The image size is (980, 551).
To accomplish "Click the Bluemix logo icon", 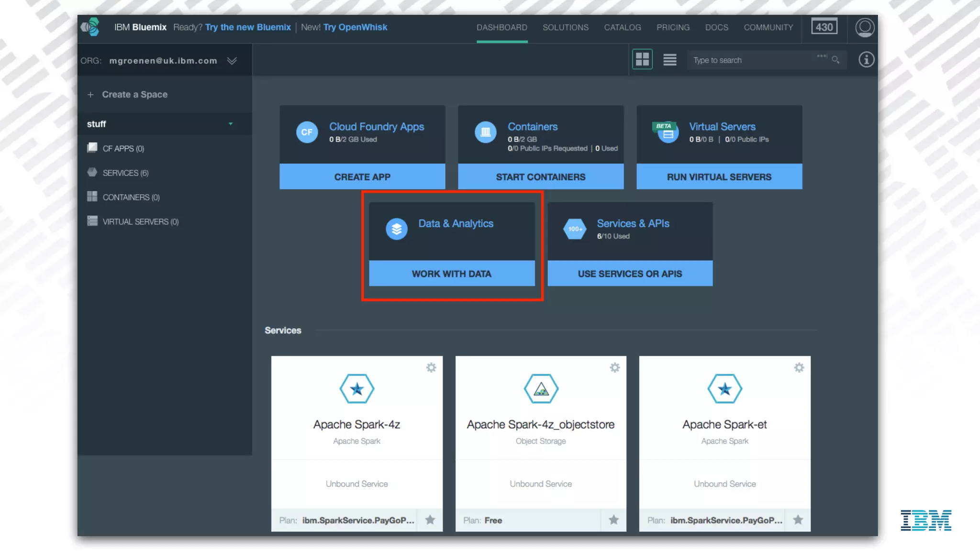I will pyautogui.click(x=90, y=27).
